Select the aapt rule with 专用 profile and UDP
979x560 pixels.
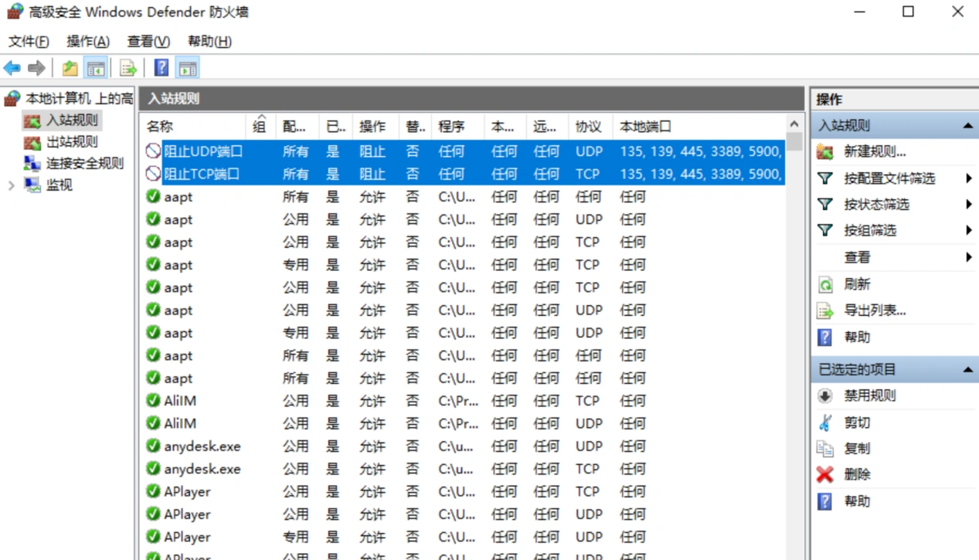(463, 333)
